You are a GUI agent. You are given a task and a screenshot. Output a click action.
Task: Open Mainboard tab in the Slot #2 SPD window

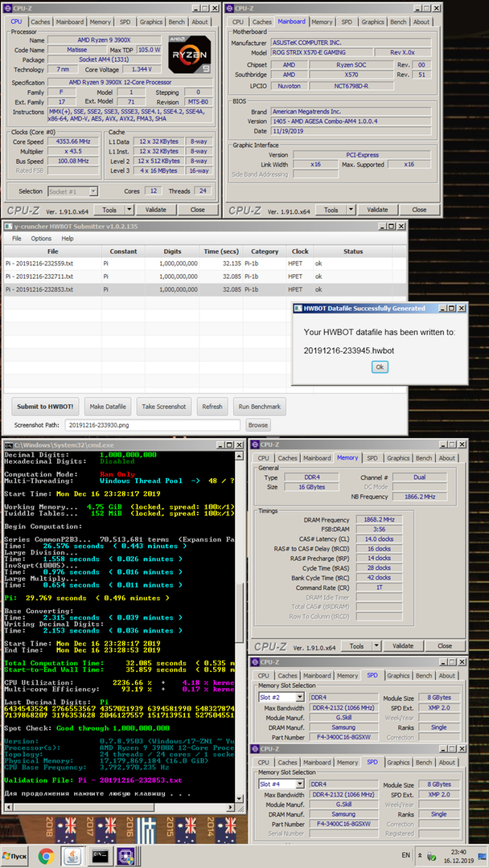pyautogui.click(x=318, y=675)
